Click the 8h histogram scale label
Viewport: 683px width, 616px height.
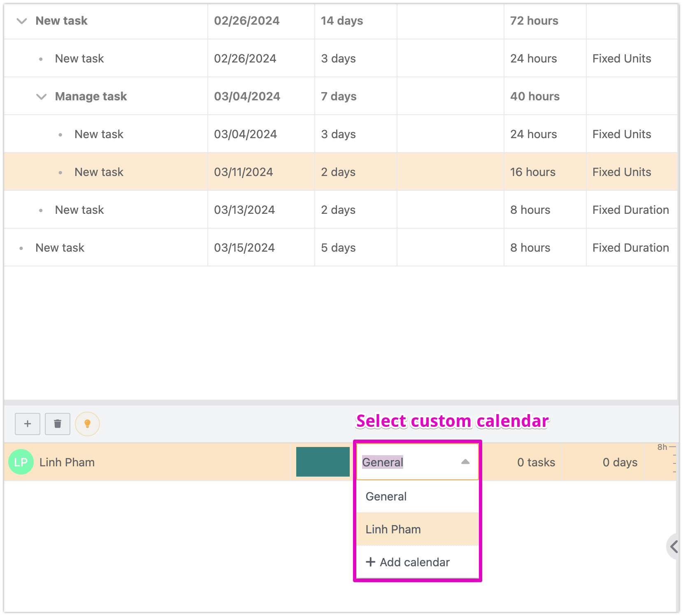(662, 447)
